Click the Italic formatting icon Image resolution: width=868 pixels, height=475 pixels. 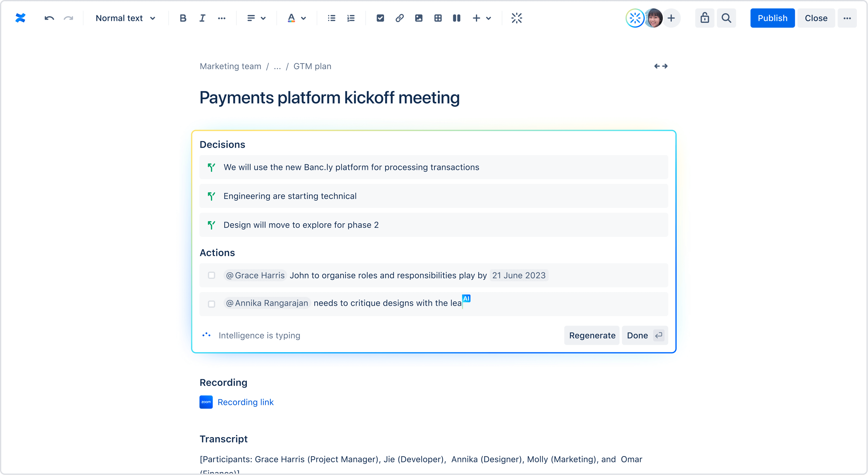(202, 18)
